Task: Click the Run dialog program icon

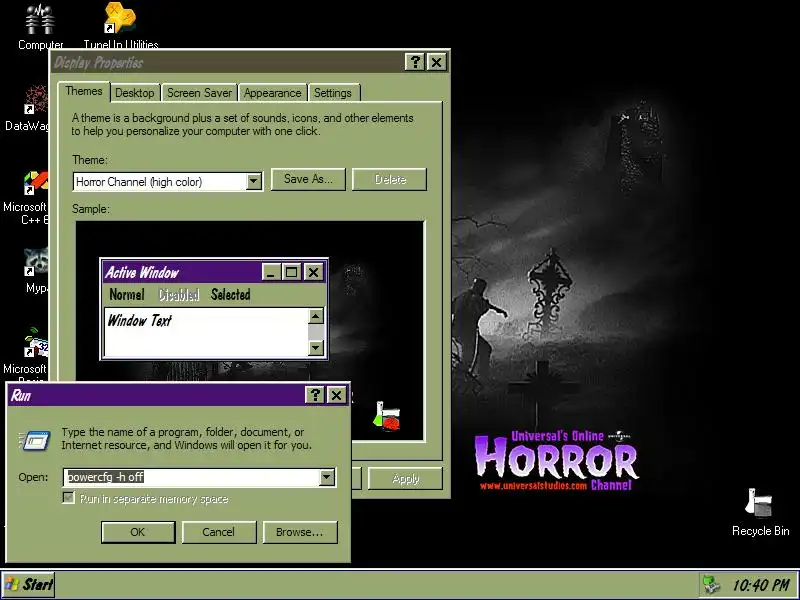Action: (x=35, y=441)
